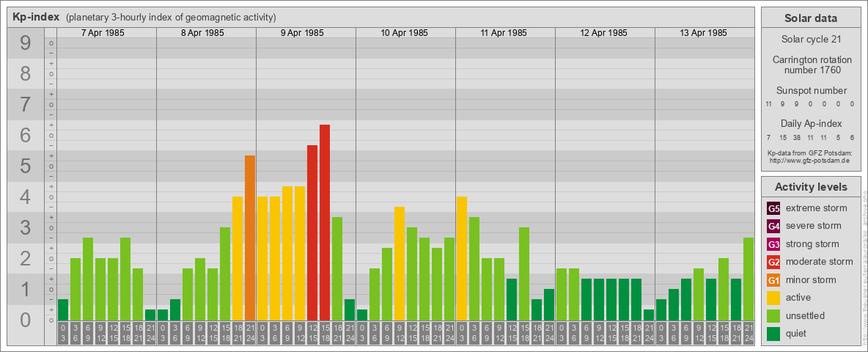Click the Carrington rotation number 1760 text

coord(812,65)
